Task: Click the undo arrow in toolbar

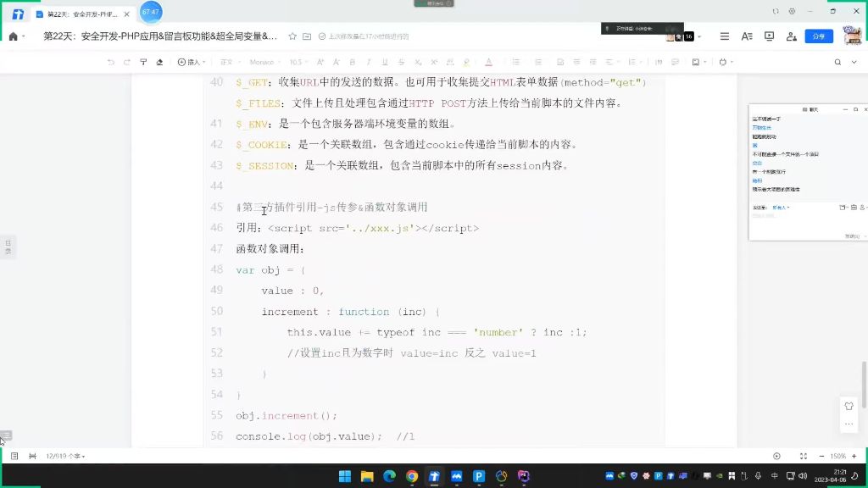Action: point(111,62)
